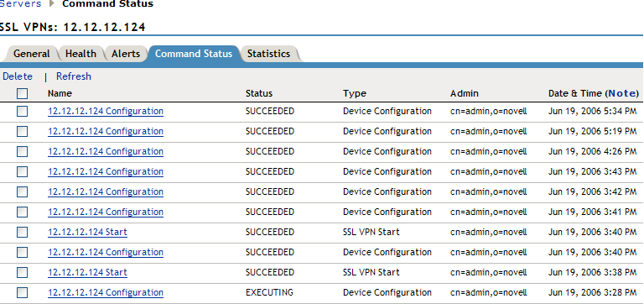
Task: Go to Servers breadcrumb link
Action: coord(20,4)
